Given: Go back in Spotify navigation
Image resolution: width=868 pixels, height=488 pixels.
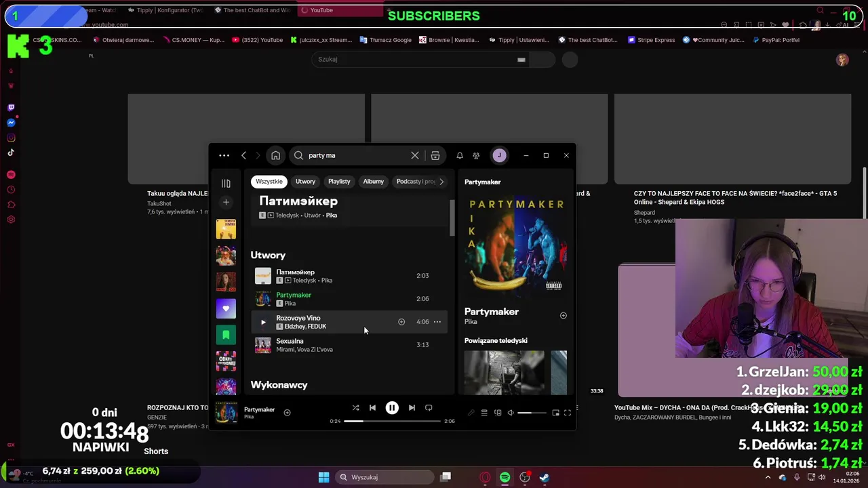Looking at the screenshot, I should pyautogui.click(x=244, y=155).
